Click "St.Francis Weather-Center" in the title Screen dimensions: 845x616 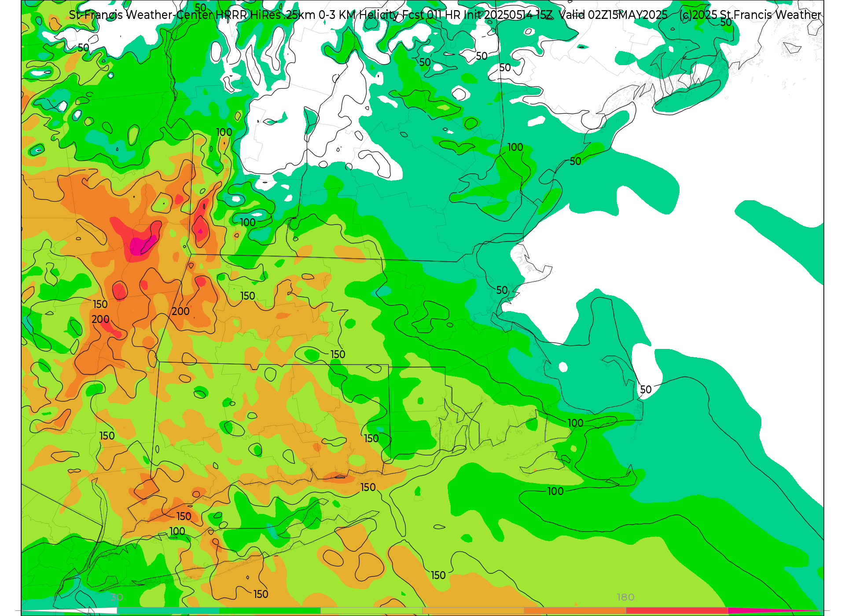(x=141, y=15)
